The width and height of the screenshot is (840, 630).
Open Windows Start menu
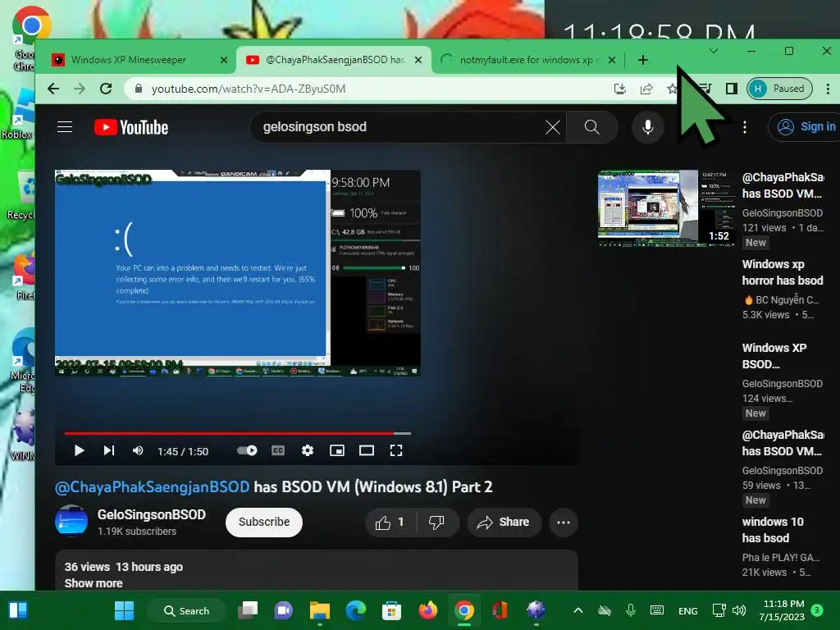(x=125, y=610)
